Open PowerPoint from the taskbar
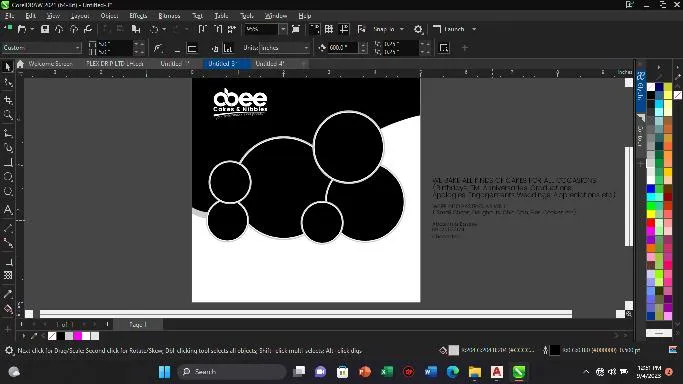 pos(365,372)
